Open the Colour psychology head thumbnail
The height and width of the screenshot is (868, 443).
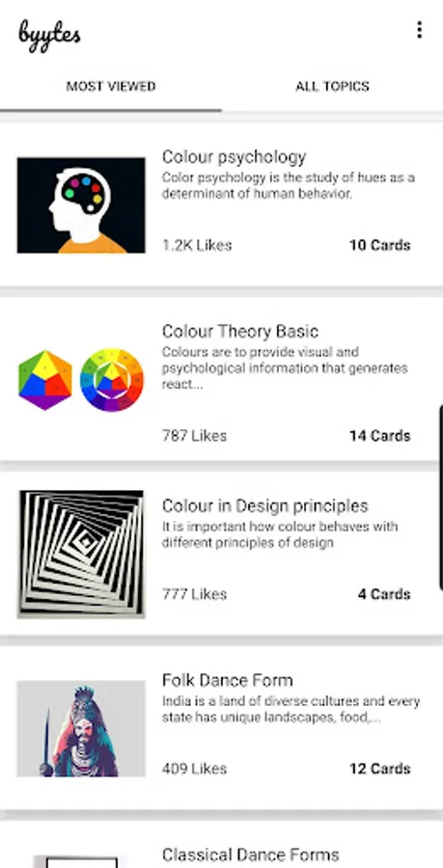point(81,205)
